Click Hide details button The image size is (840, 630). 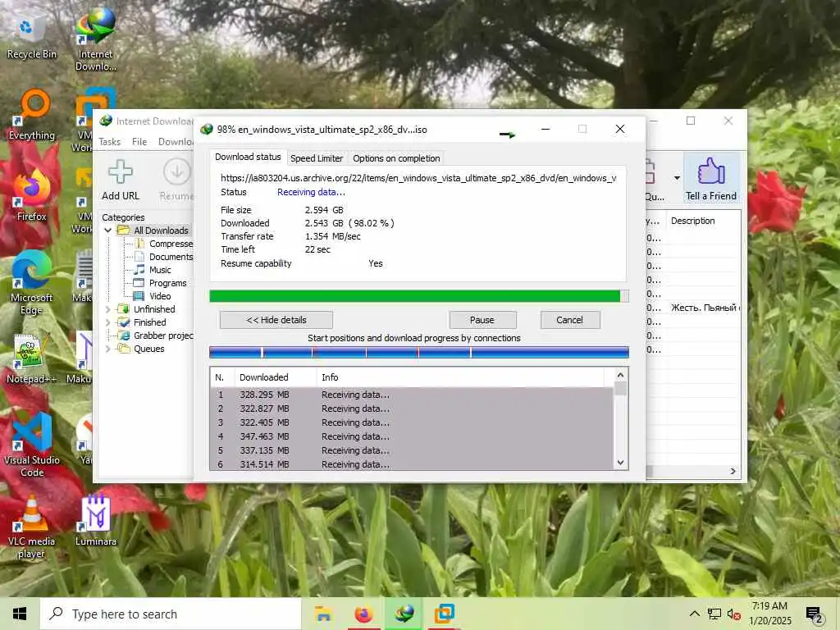[x=276, y=320]
